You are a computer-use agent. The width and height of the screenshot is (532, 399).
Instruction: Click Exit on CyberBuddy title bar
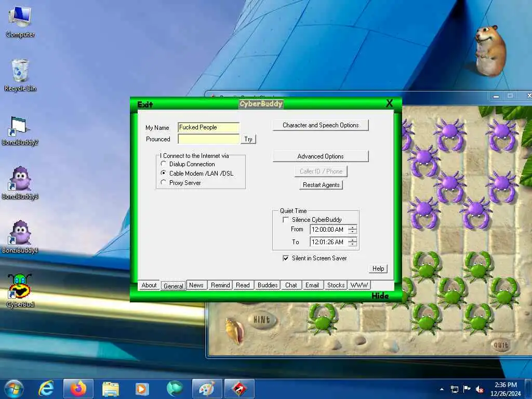145,104
